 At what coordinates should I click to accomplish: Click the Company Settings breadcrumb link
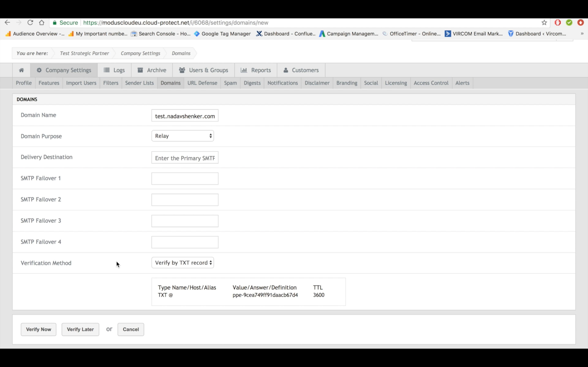click(140, 53)
